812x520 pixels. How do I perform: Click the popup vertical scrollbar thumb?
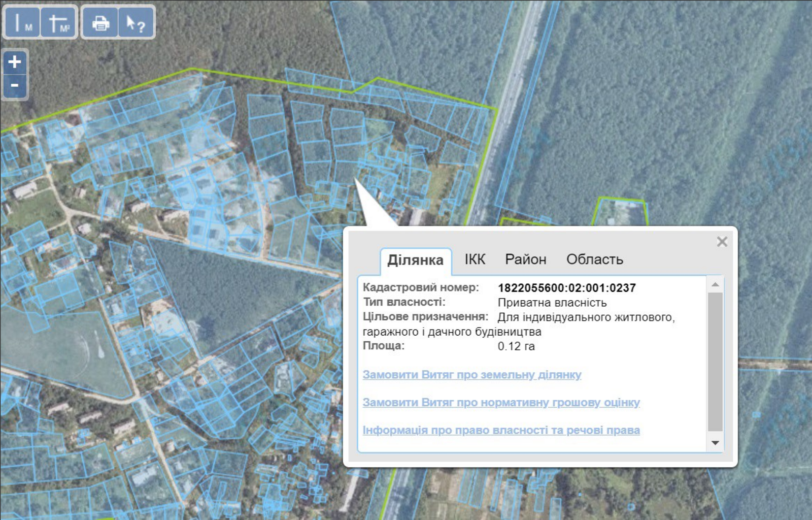click(x=715, y=361)
